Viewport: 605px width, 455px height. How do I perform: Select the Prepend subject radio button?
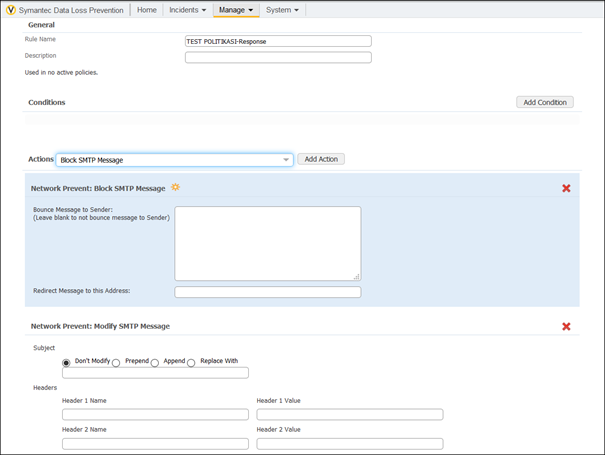click(x=116, y=363)
